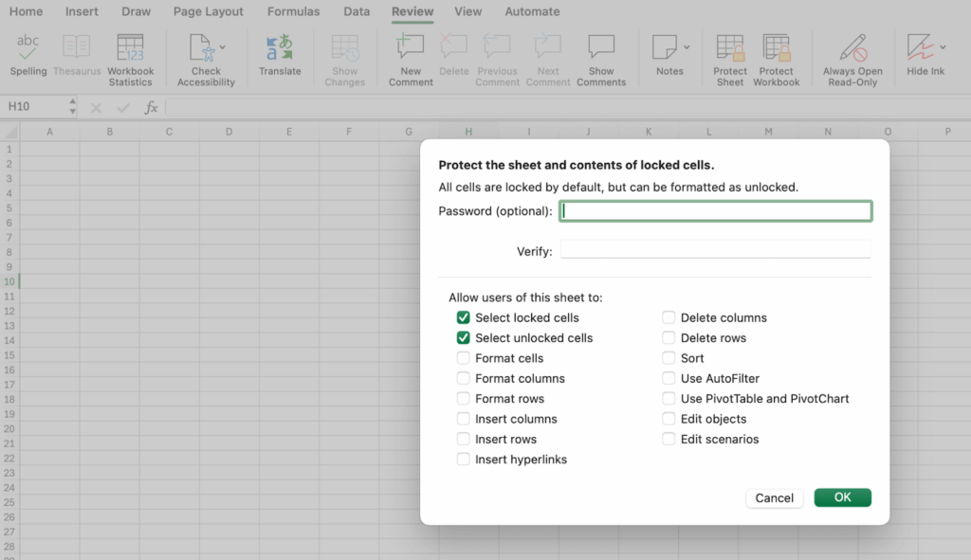Check the Edit scenarios option
Image resolution: width=971 pixels, height=560 pixels.
click(x=669, y=439)
